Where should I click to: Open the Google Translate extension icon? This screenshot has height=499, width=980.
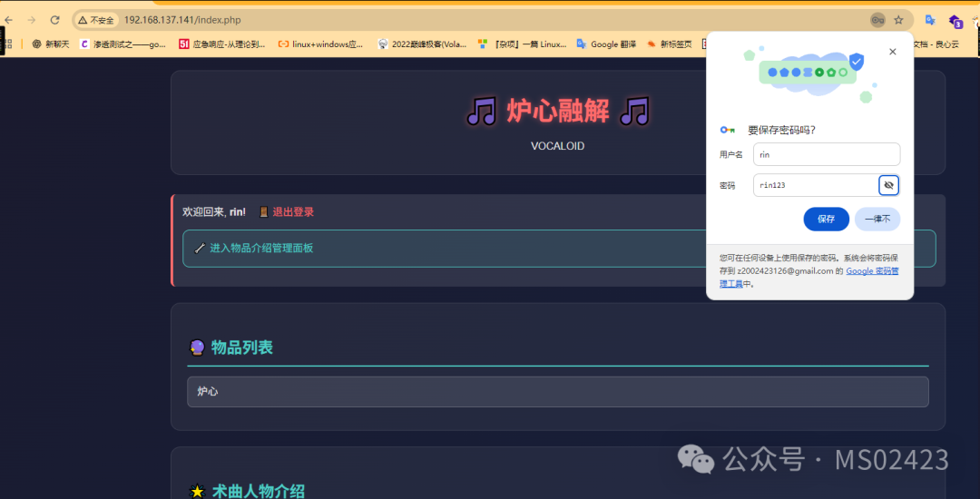[x=930, y=20]
